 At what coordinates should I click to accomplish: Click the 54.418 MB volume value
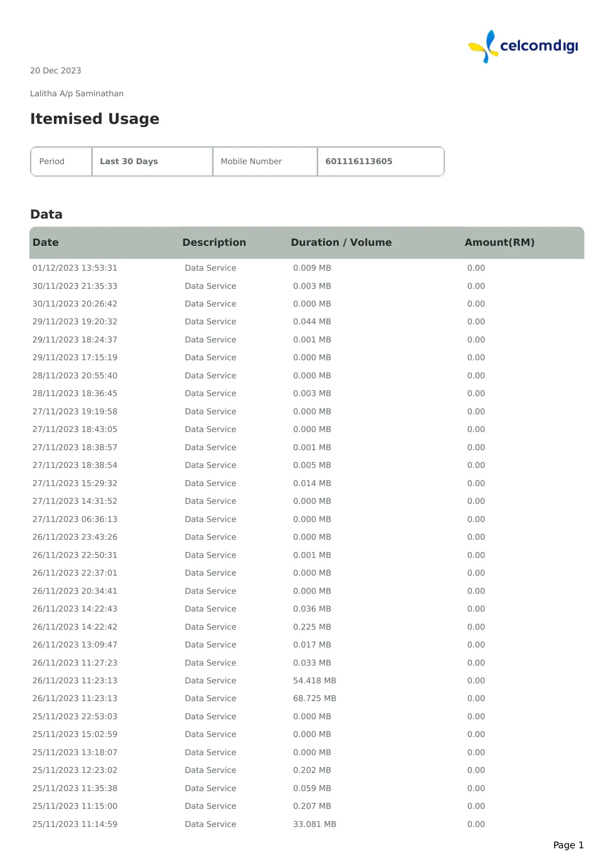click(314, 681)
